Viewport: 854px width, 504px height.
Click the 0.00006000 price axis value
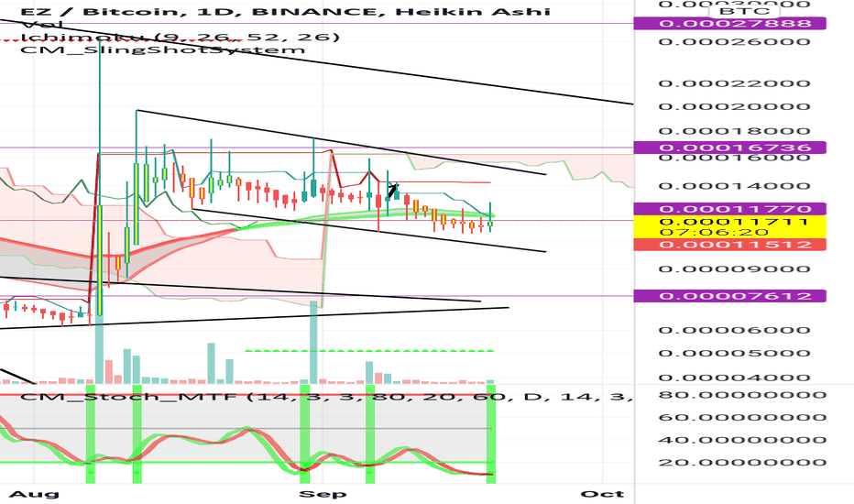[x=734, y=330]
